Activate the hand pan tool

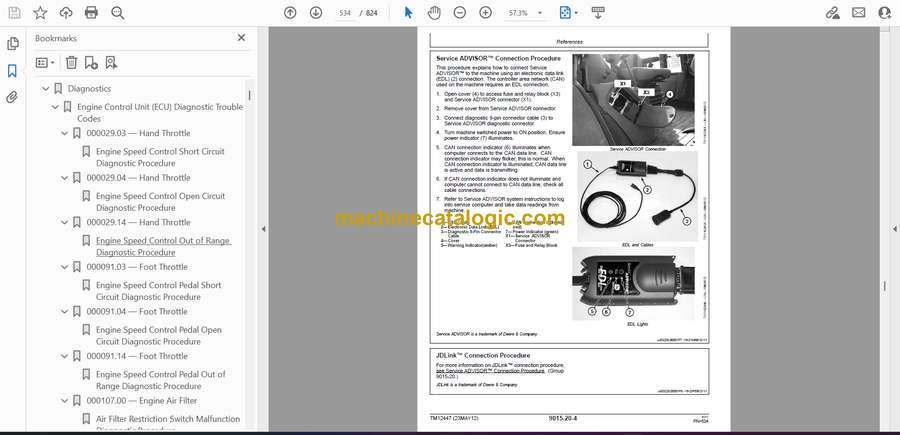[x=434, y=13]
